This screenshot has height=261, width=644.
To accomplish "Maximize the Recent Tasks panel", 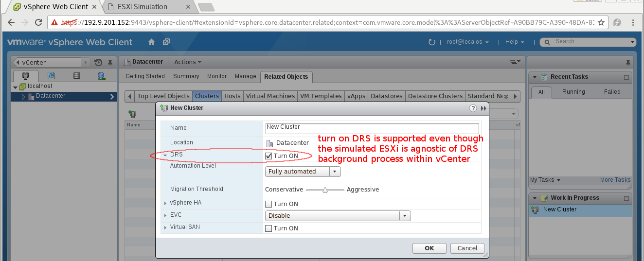I will click(626, 77).
